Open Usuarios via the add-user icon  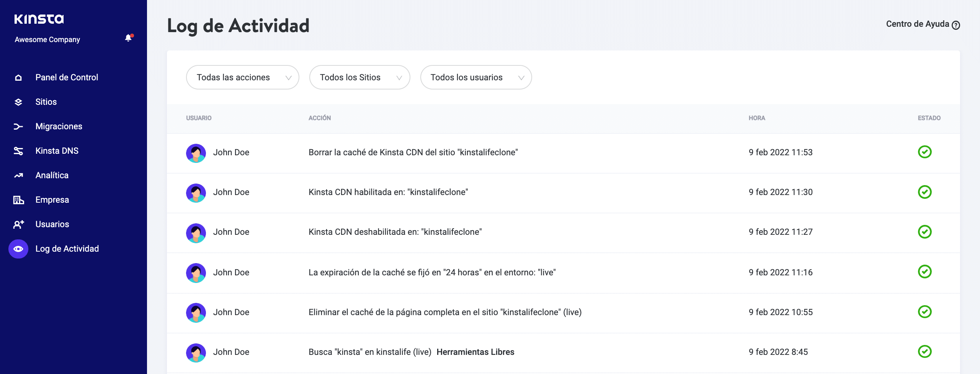click(x=18, y=224)
